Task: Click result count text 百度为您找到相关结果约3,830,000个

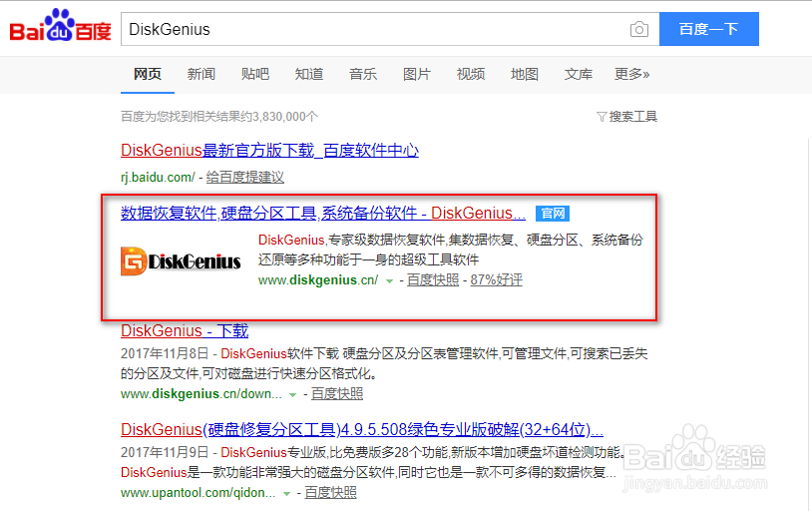Action: (219, 117)
